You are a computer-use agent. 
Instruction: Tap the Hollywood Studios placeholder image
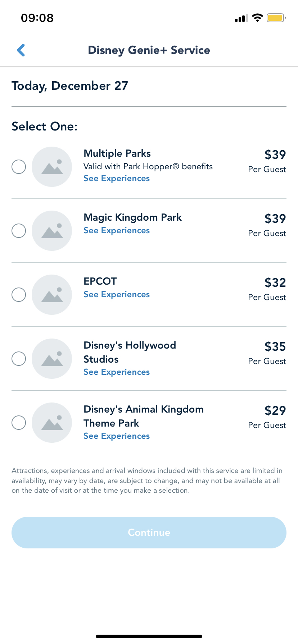(x=52, y=359)
